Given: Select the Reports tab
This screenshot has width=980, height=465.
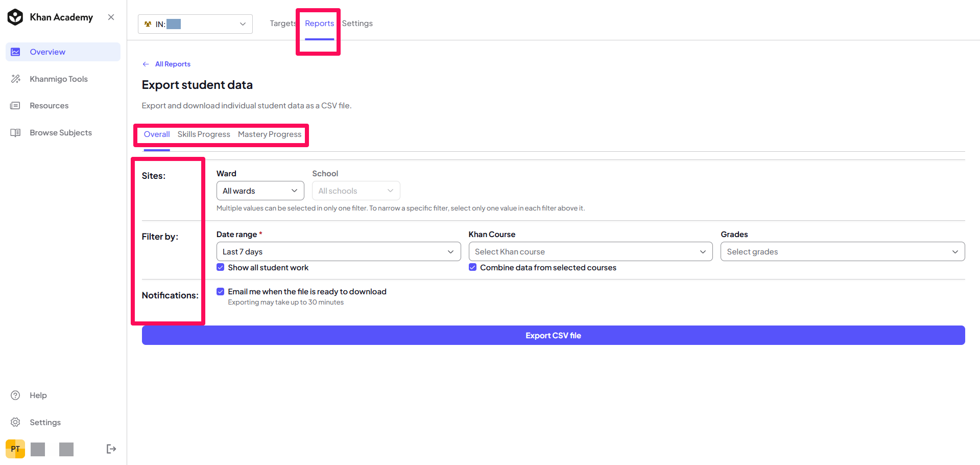Looking at the screenshot, I should (x=320, y=24).
